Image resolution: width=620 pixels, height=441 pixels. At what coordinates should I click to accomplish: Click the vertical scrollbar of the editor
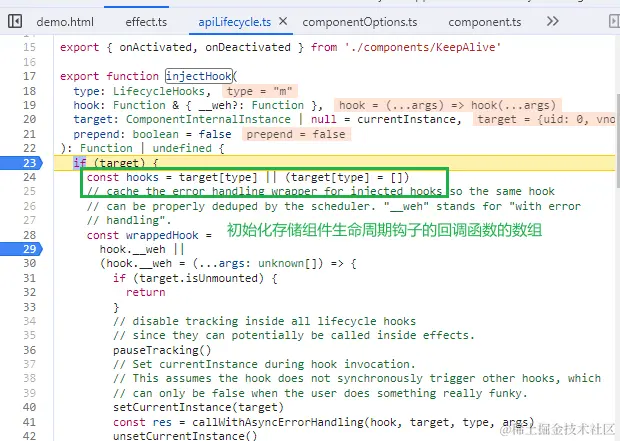pyautogui.click(x=617, y=141)
